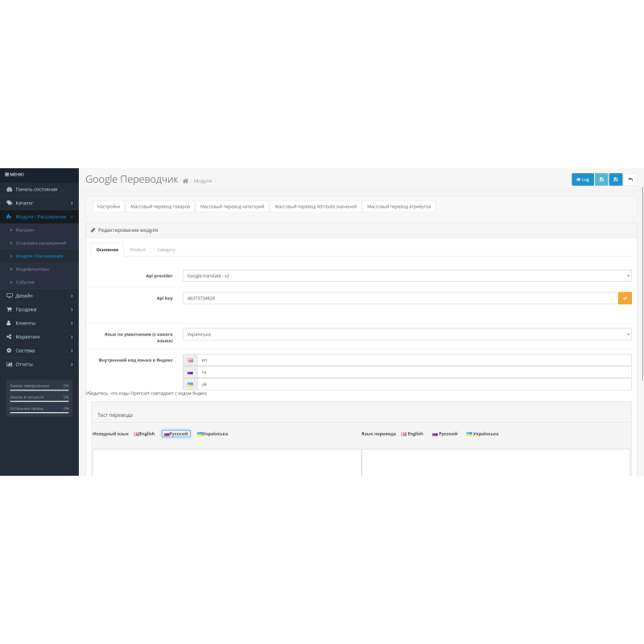Click the Продажи shopping cart icon
The width and height of the screenshot is (644, 644).
[x=10, y=309]
